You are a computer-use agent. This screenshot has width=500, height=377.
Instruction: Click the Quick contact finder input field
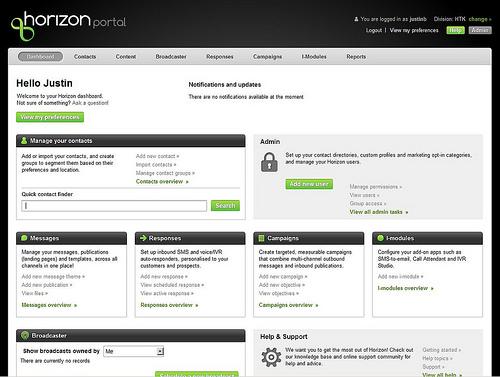click(x=114, y=206)
